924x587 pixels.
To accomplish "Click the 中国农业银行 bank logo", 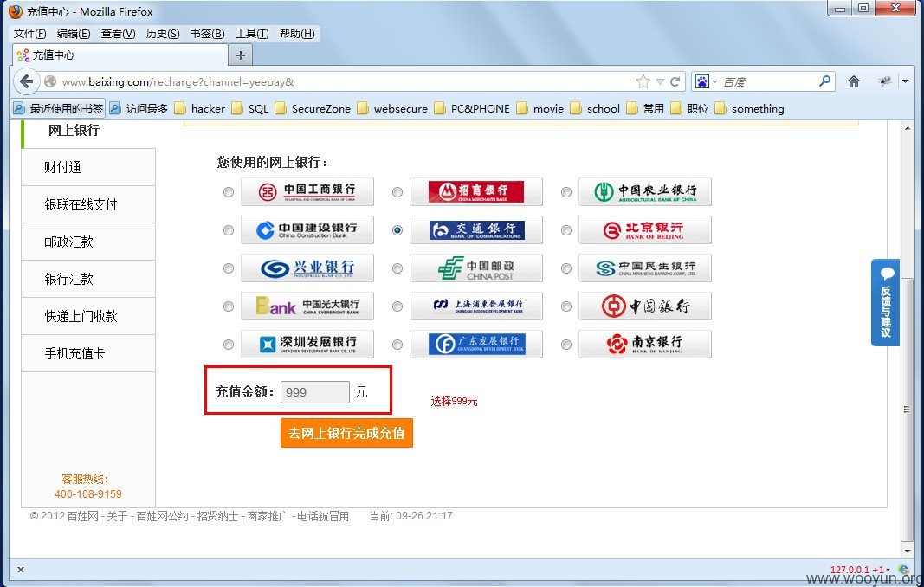I will pos(644,191).
